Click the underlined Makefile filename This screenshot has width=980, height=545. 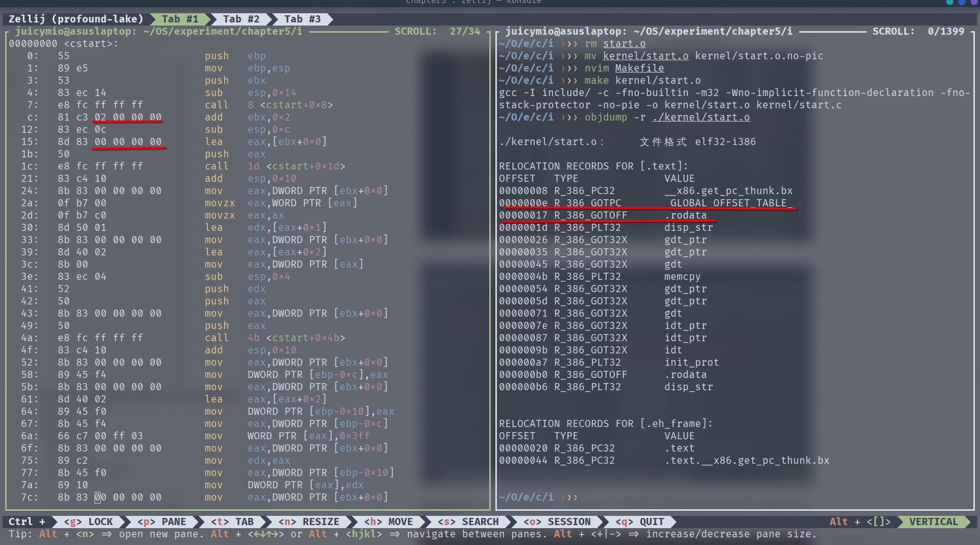pos(639,68)
